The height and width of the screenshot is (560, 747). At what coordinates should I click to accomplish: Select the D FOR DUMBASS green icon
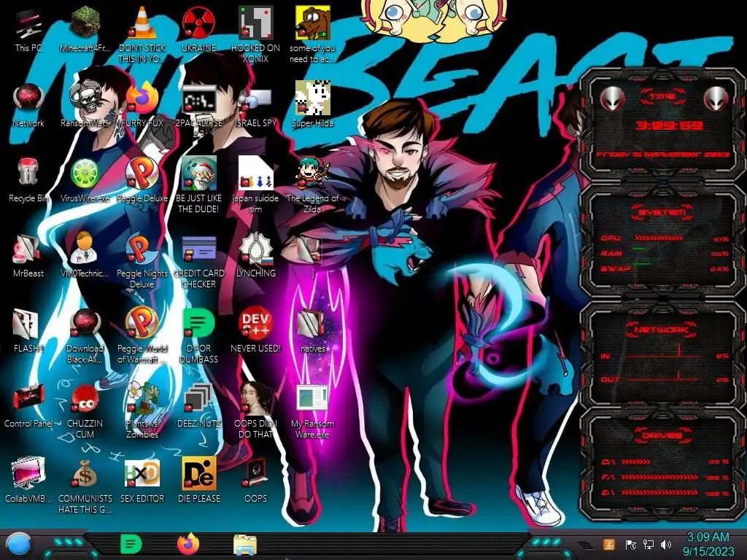[x=198, y=335]
